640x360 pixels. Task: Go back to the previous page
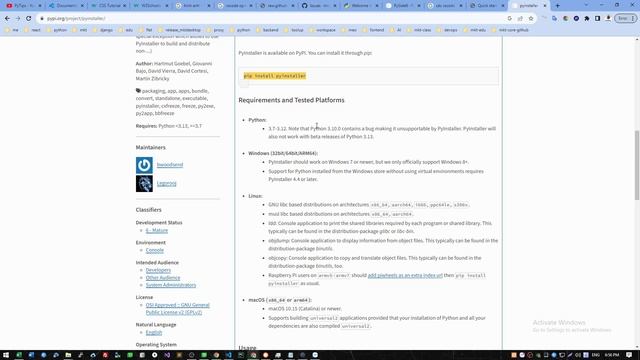pyautogui.click(x=7, y=18)
